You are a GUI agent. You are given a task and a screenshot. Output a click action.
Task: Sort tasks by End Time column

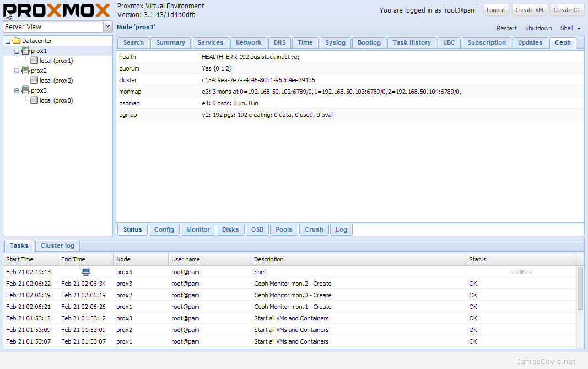pos(86,259)
